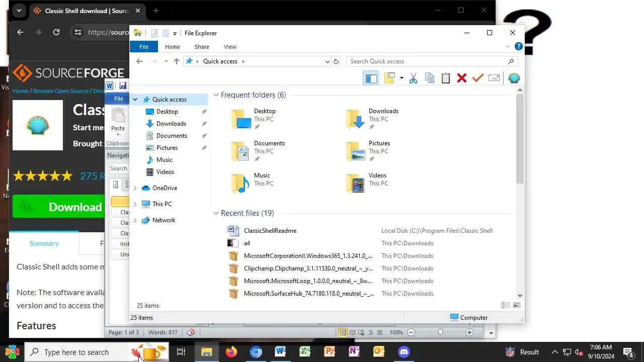
Task: Switch to large thumbnails view in status bar
Action: pyautogui.click(x=516, y=305)
